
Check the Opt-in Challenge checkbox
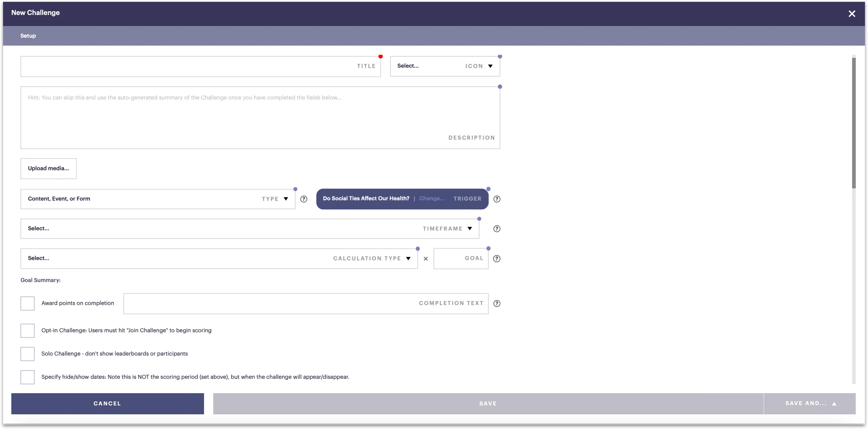pyautogui.click(x=27, y=330)
